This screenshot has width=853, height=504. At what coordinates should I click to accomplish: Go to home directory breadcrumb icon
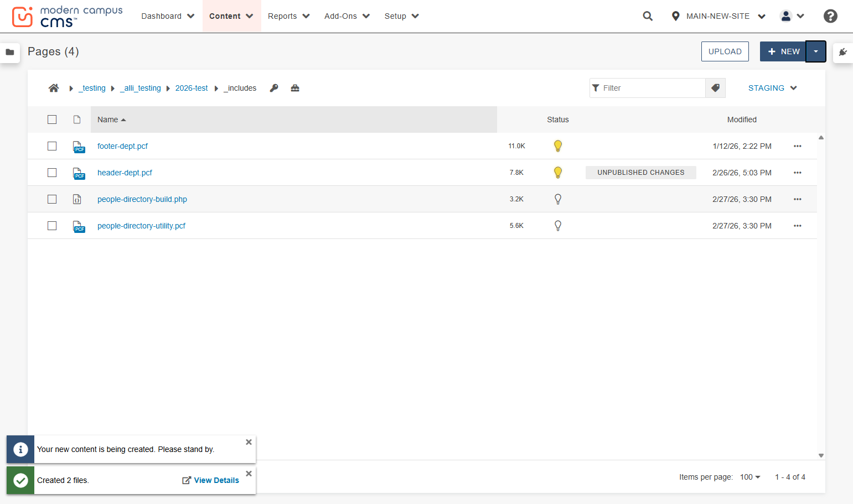tap(54, 88)
